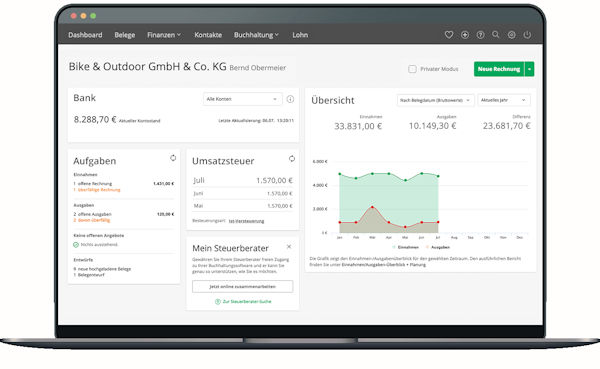Image resolution: width=600 pixels, height=369 pixels.
Task: Open search with the magnifier icon
Action: pos(496,34)
